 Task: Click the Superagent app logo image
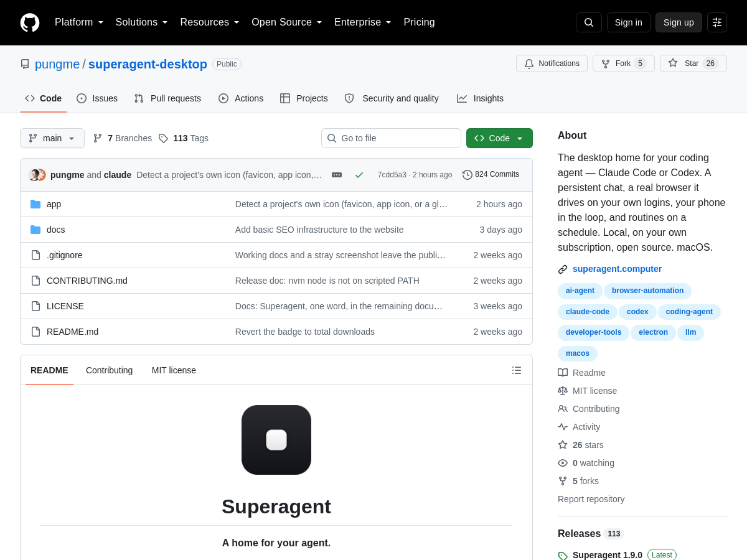point(276,440)
